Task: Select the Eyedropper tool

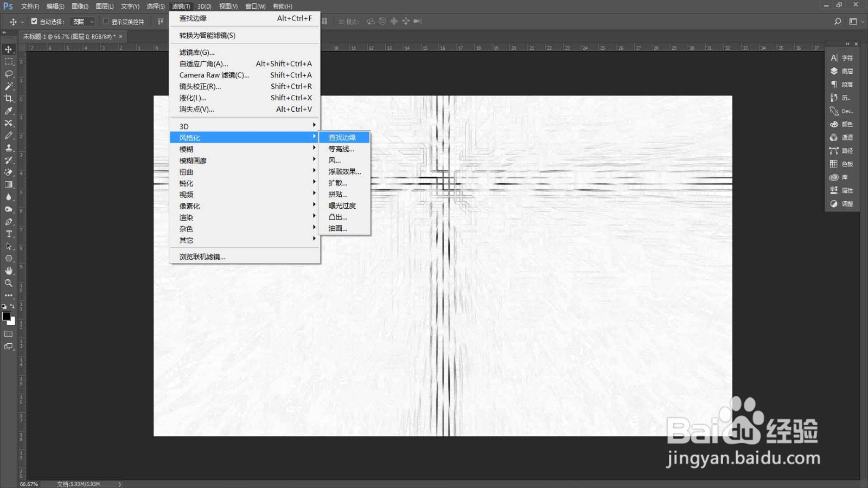Action: (9, 111)
